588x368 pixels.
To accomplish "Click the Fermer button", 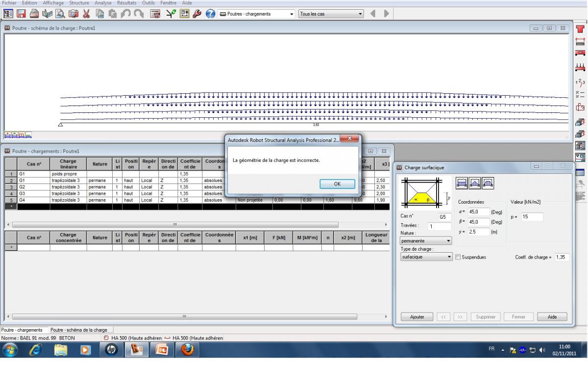I will (518, 317).
